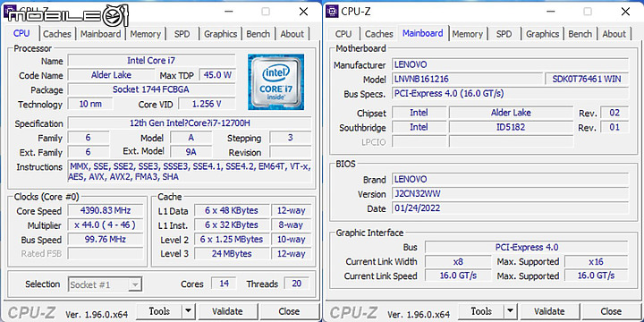The width and height of the screenshot is (644, 322).
Task: Click model field 'SDK0T76461 WIN'
Action: 587,79
